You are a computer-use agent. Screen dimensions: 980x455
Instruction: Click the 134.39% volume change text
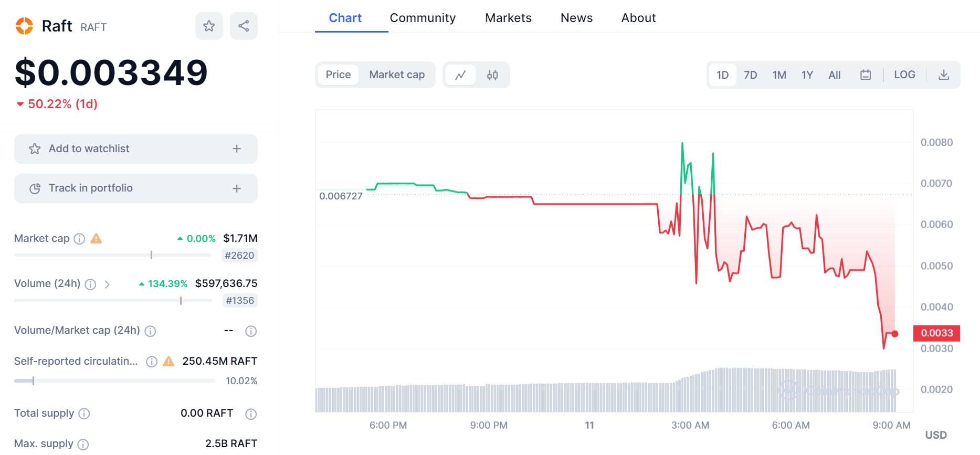tap(167, 284)
